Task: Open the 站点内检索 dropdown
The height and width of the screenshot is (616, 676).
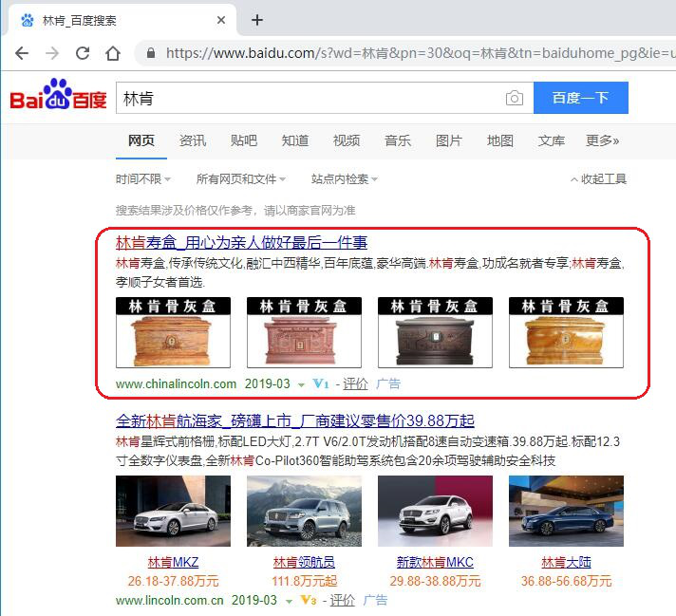Action: pyautogui.click(x=345, y=178)
